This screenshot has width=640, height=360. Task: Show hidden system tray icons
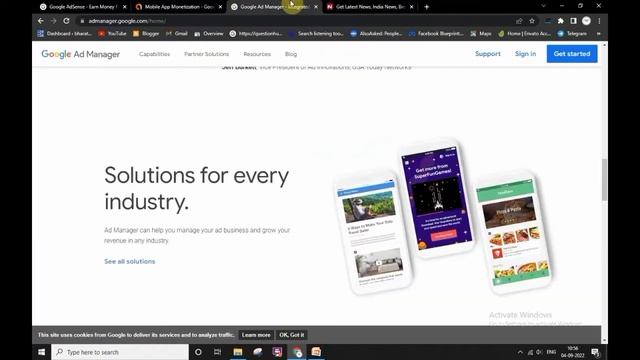coord(520,352)
